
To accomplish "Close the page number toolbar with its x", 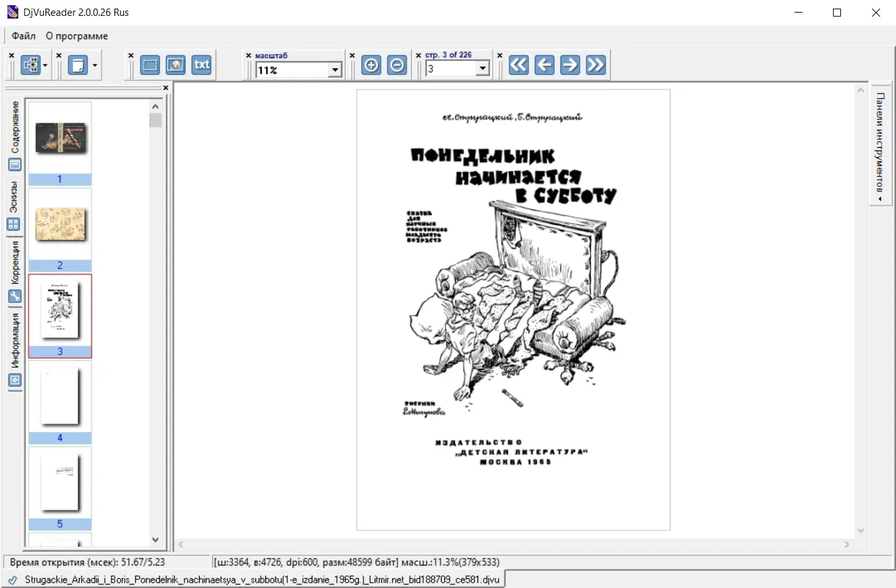I will [x=418, y=56].
